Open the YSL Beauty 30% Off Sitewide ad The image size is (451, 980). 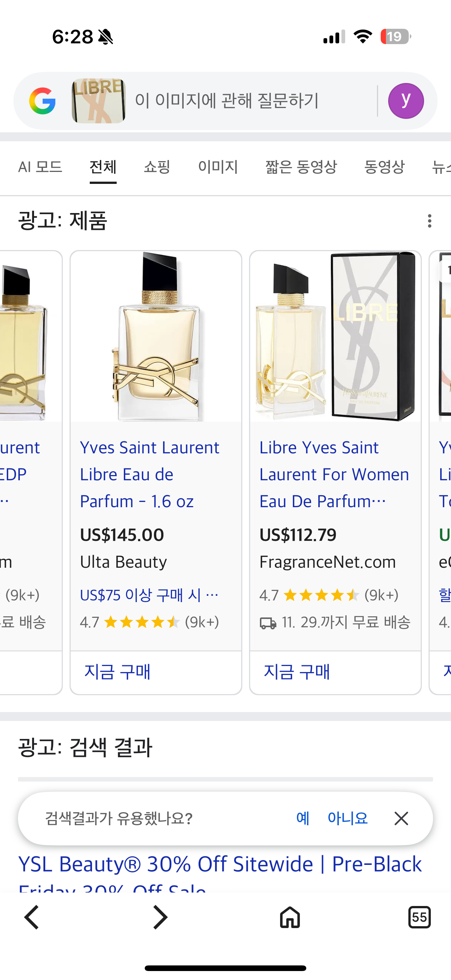(220, 865)
